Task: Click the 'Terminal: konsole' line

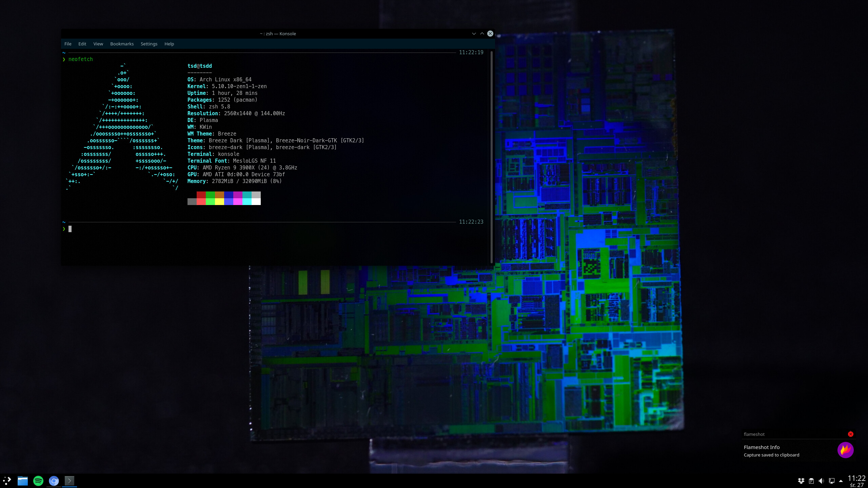Action: coord(213,154)
